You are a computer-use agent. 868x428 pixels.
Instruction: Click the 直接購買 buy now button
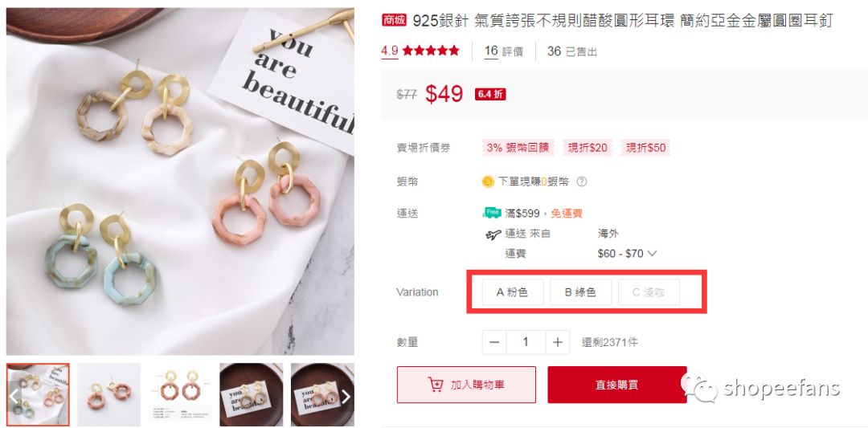[x=616, y=385]
